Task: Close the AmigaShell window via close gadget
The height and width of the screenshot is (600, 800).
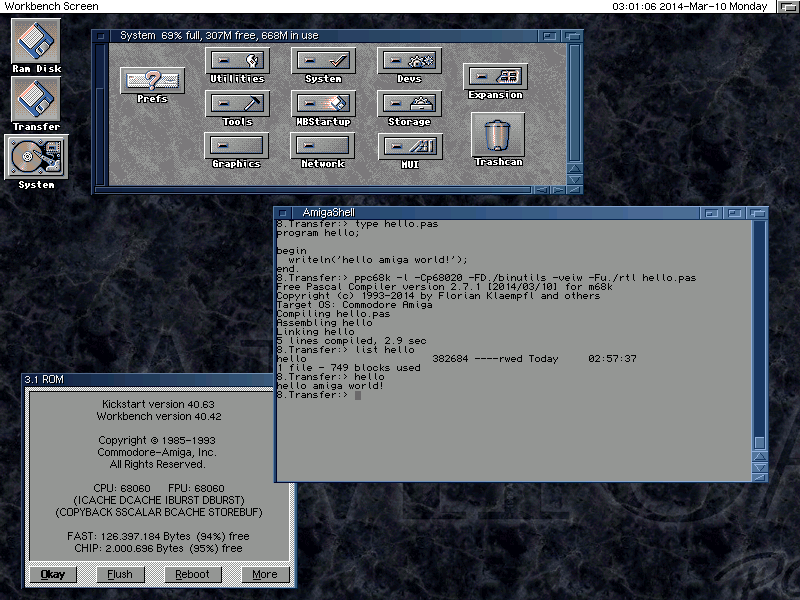Action: (283, 213)
